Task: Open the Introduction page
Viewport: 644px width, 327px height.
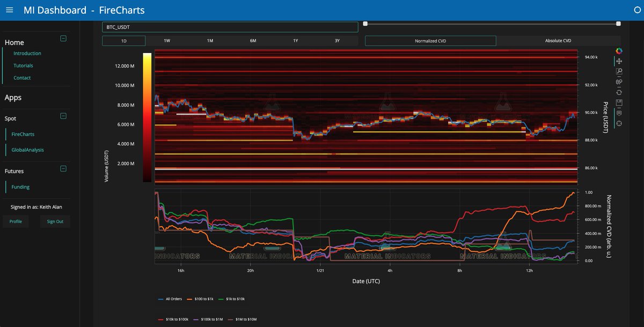Action: click(27, 54)
